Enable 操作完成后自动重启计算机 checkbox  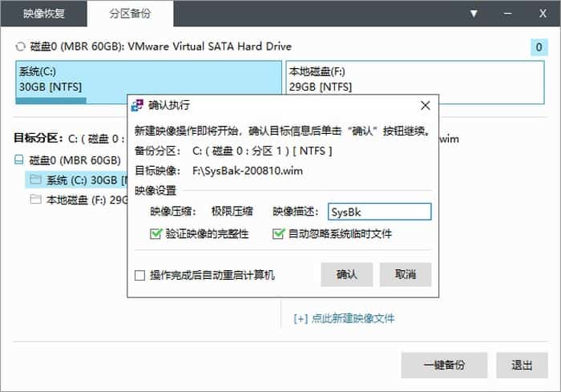coord(140,275)
